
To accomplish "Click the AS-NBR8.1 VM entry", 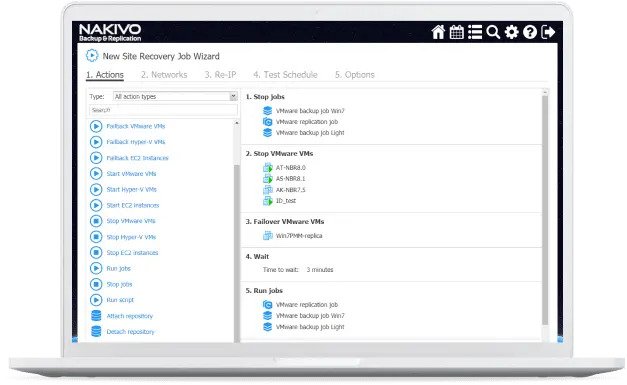I will [291, 179].
